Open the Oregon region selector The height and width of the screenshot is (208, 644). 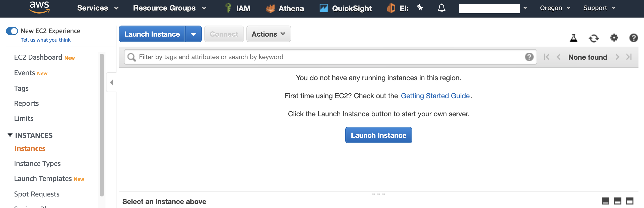click(x=555, y=8)
